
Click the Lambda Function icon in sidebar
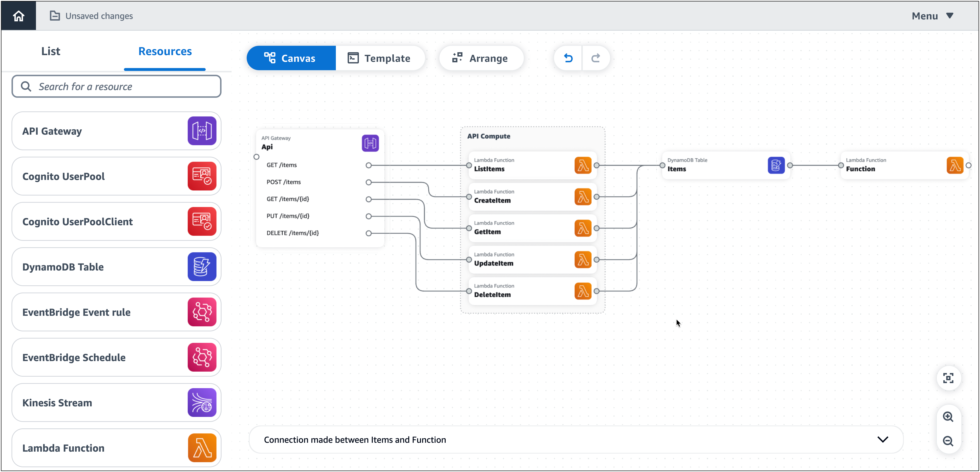point(201,448)
